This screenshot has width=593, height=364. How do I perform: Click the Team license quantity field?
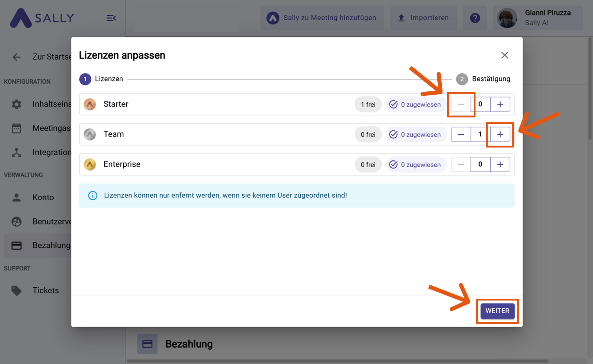tap(480, 134)
